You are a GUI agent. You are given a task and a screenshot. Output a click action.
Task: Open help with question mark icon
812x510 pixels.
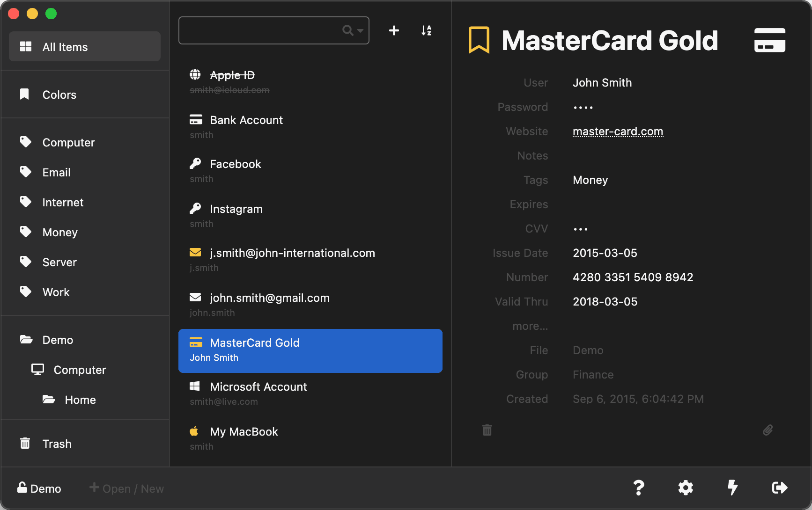pos(638,488)
